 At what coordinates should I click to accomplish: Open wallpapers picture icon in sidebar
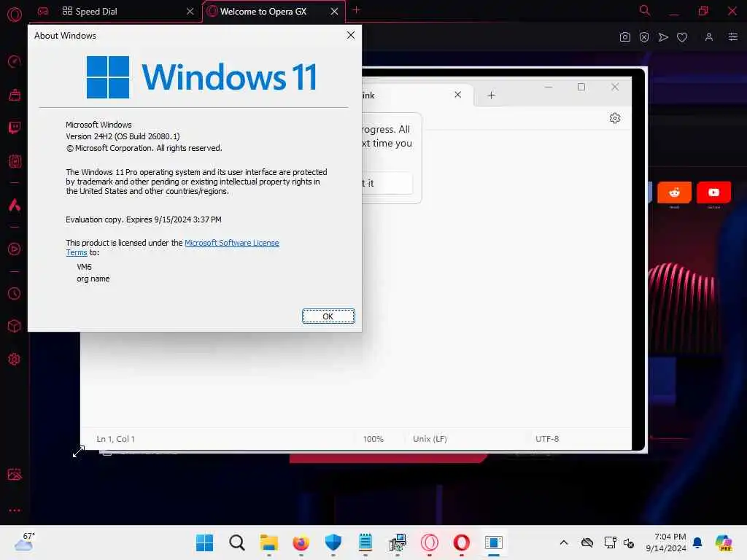click(15, 474)
